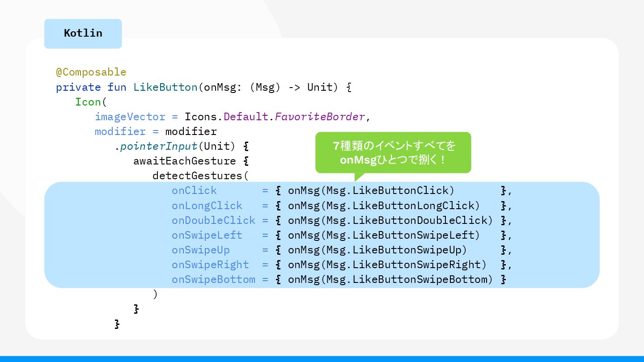Viewport: 644px width, 362px height.
Task: Click 'modifier =' parameter name
Action: (127, 131)
